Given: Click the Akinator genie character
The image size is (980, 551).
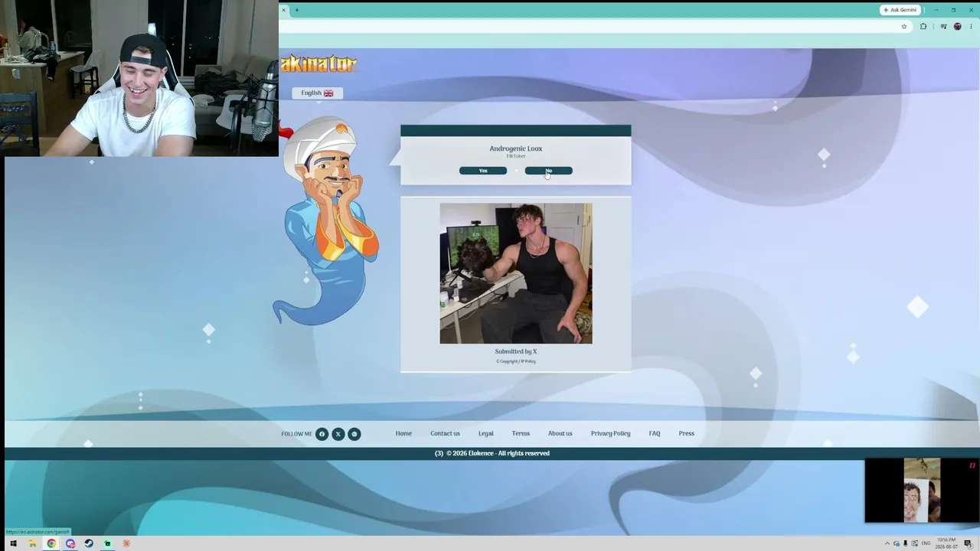Looking at the screenshot, I should [x=326, y=222].
